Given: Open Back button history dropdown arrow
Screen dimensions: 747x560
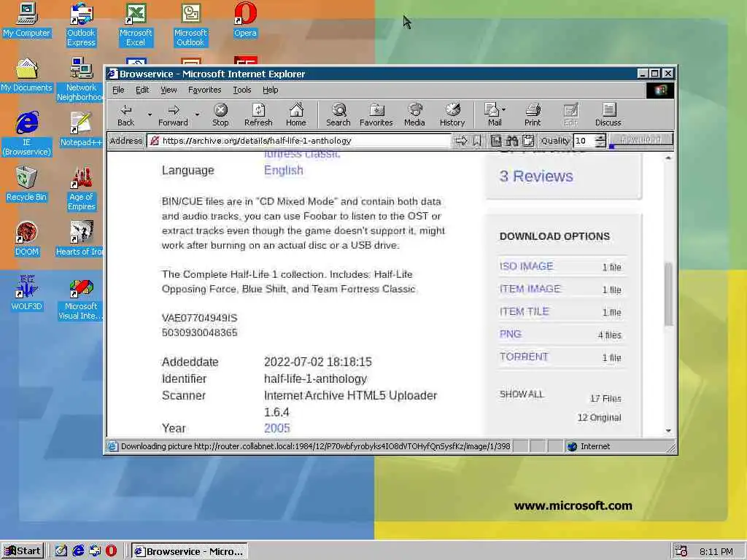Looking at the screenshot, I should 150,114.
